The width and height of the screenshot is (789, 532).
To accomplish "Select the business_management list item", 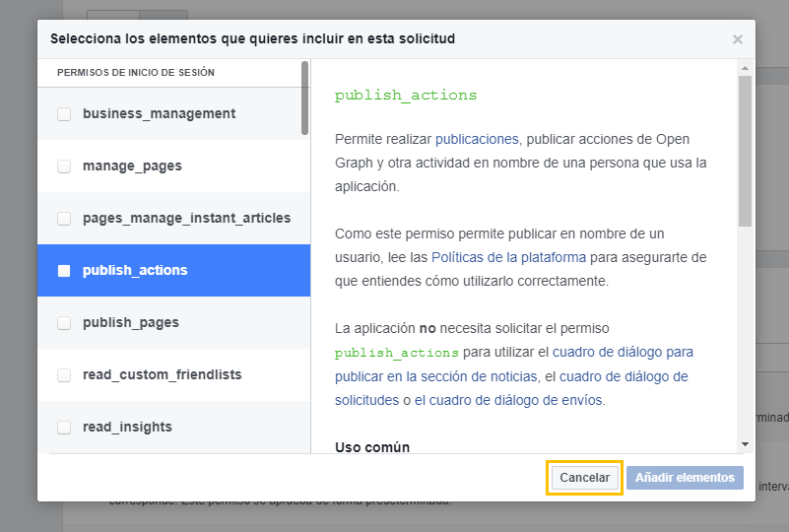I will click(x=159, y=114).
